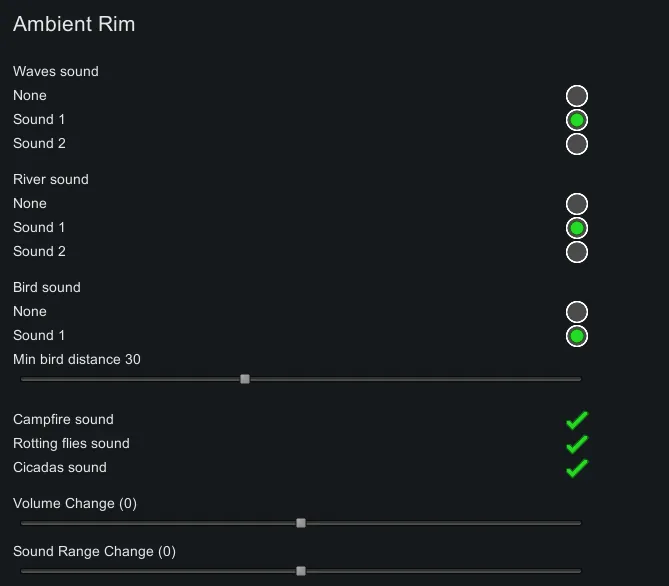Pick Sound 1 for River sound
This screenshot has width=669, height=586.
[577, 228]
